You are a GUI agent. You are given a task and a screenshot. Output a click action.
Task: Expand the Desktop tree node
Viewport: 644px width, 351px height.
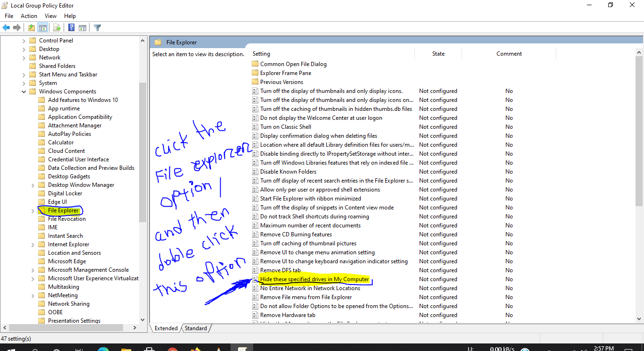[24, 49]
